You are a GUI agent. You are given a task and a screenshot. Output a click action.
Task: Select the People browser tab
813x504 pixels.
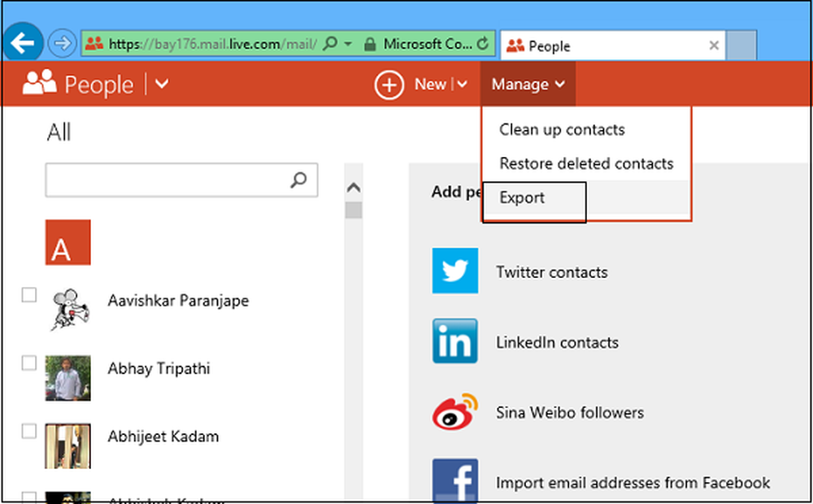[x=612, y=46]
